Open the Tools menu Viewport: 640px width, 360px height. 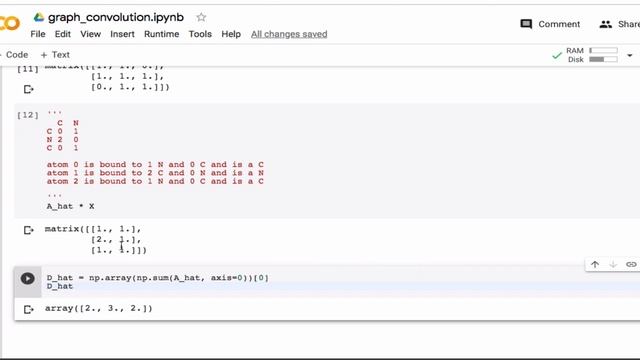pos(200,34)
